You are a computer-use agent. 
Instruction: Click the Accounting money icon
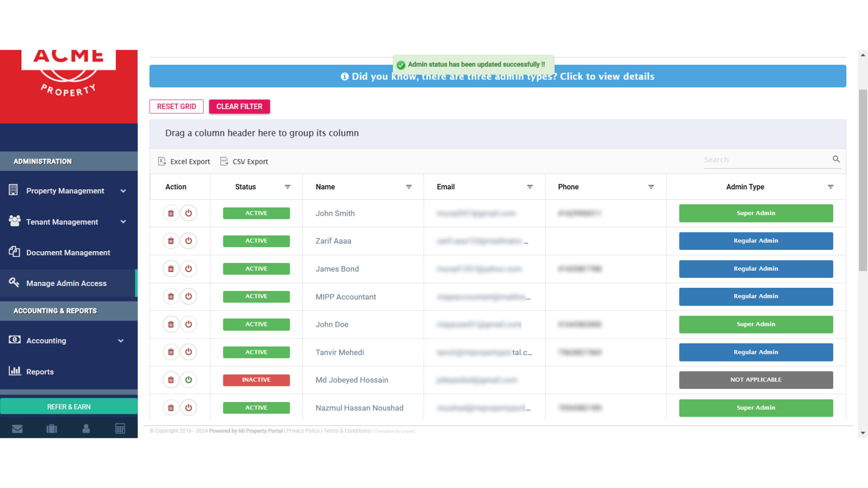point(14,339)
